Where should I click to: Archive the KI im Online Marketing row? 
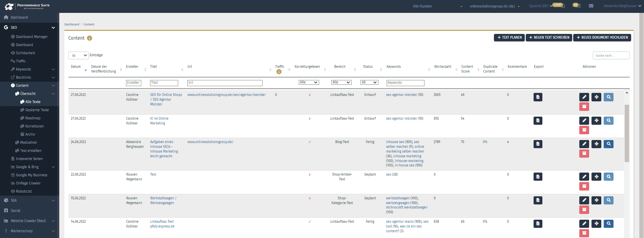coord(584,130)
